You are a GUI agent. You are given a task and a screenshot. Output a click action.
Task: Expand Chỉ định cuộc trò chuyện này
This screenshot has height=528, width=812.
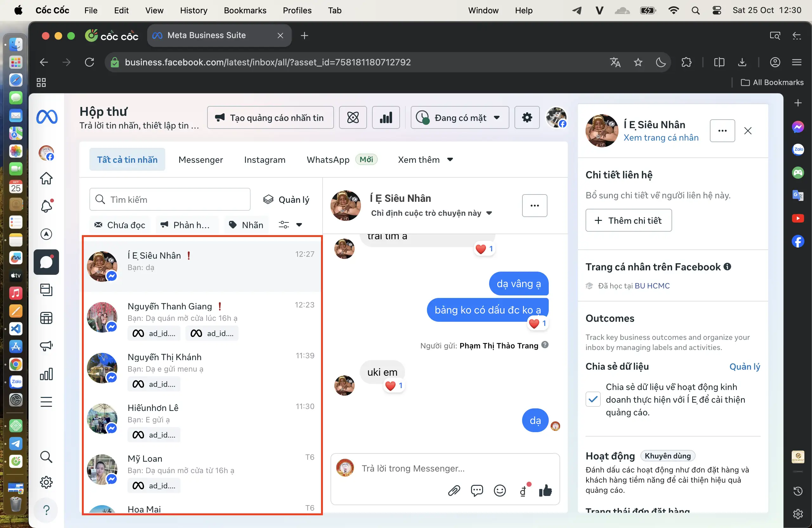click(x=432, y=213)
